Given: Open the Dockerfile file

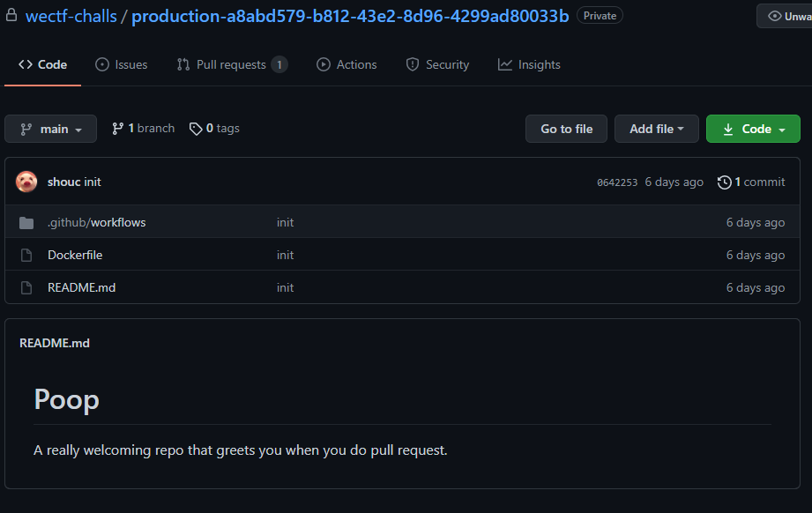Looking at the screenshot, I should [x=75, y=255].
